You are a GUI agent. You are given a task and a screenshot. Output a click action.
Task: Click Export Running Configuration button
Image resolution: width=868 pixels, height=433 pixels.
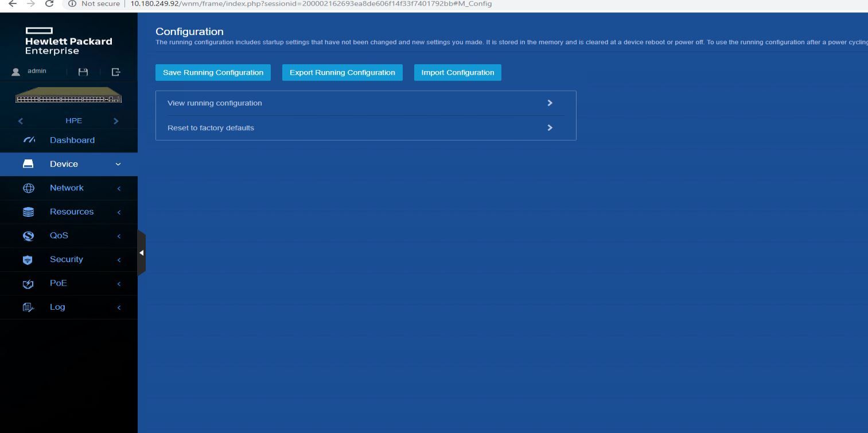click(342, 72)
